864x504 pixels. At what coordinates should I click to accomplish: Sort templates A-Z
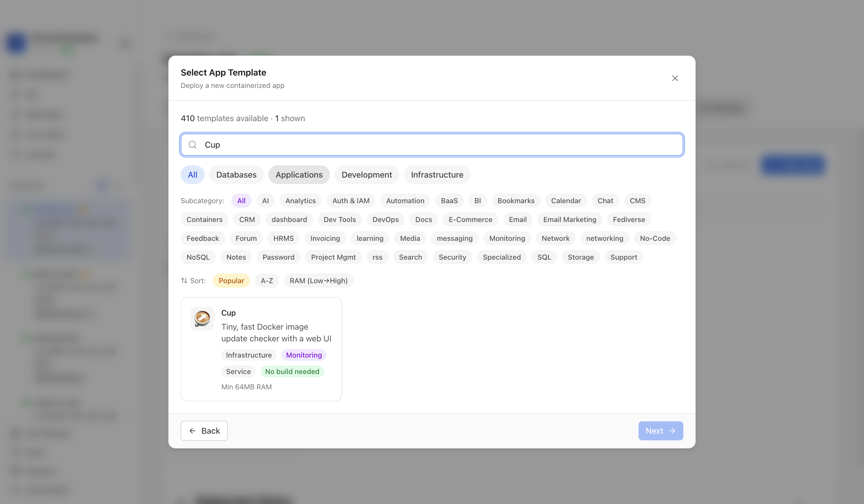267,281
